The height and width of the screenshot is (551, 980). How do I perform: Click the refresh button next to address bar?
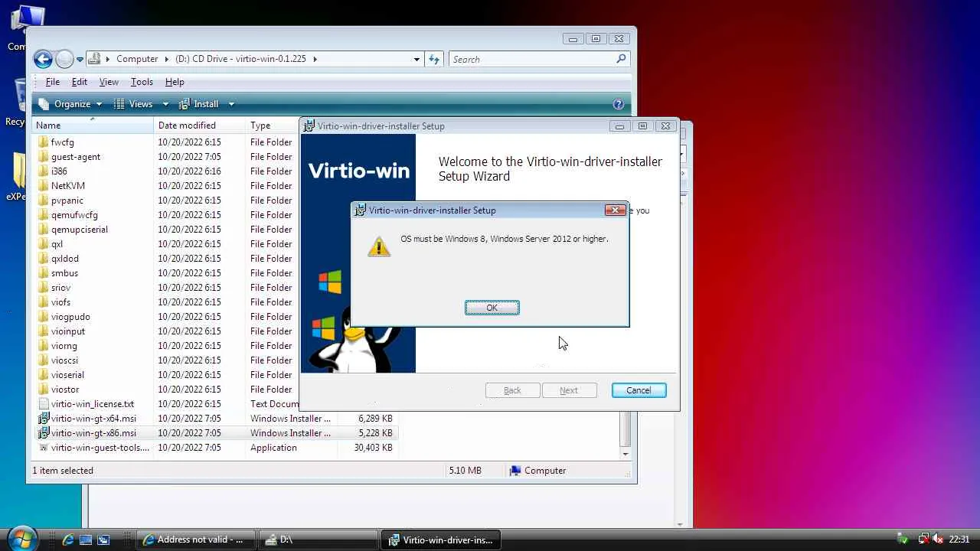pos(434,59)
